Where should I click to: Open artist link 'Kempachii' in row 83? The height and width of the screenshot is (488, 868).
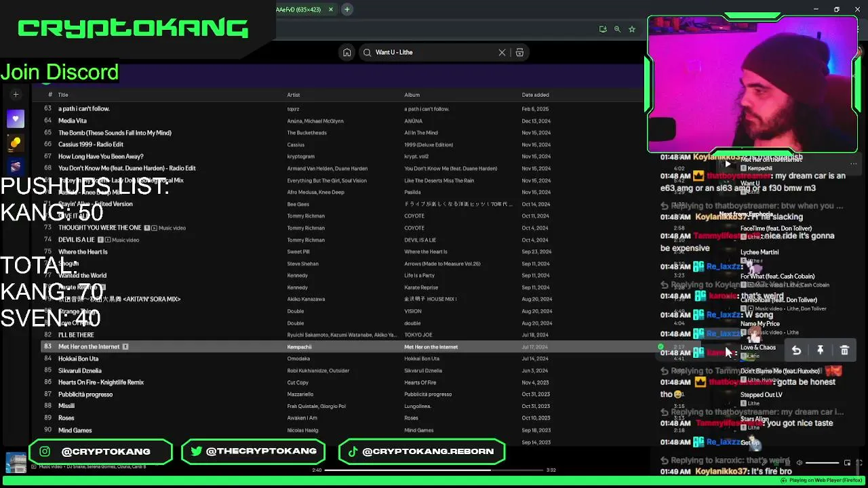299,347
